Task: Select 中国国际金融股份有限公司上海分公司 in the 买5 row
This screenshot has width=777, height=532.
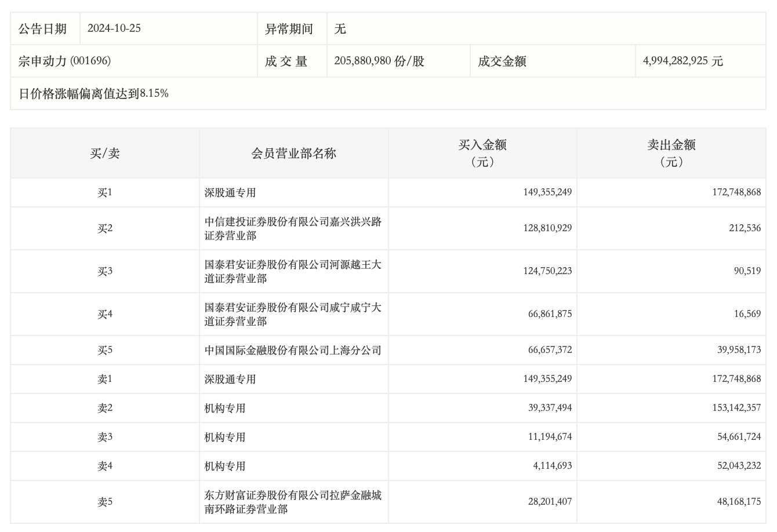Action: pyautogui.click(x=293, y=350)
